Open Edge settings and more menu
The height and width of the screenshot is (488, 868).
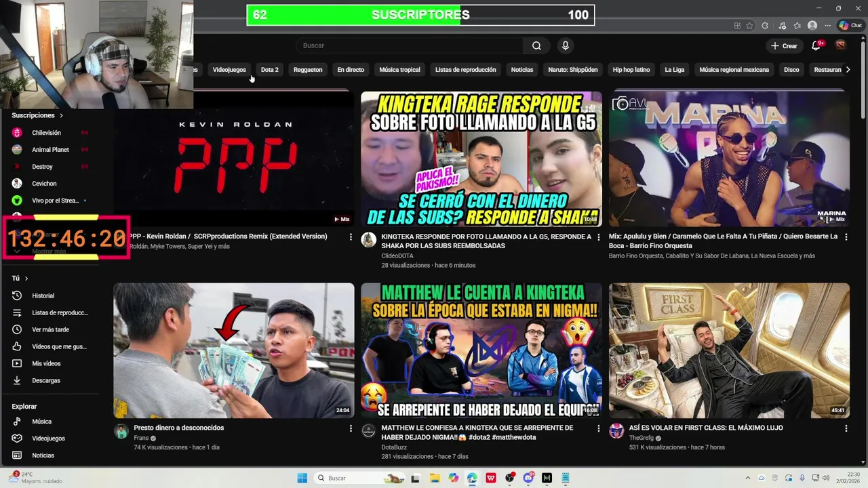coord(827,26)
